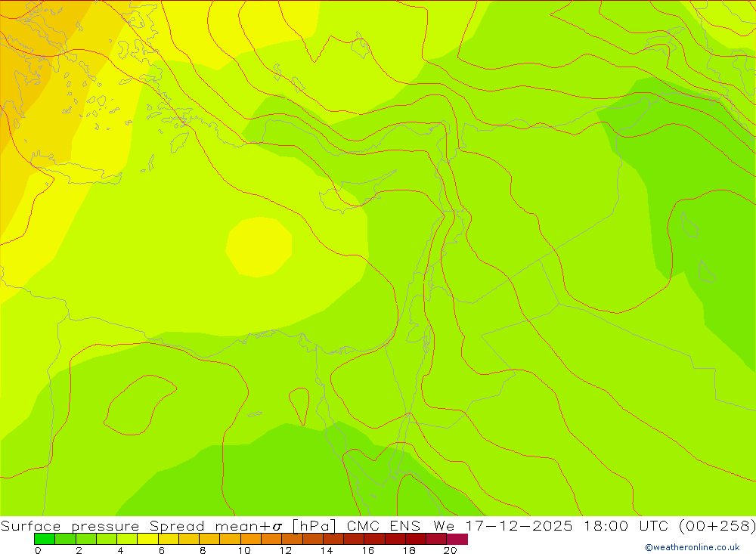The height and width of the screenshot is (554, 756).
Task: Click the legend scale label "10"
Action: (x=244, y=550)
